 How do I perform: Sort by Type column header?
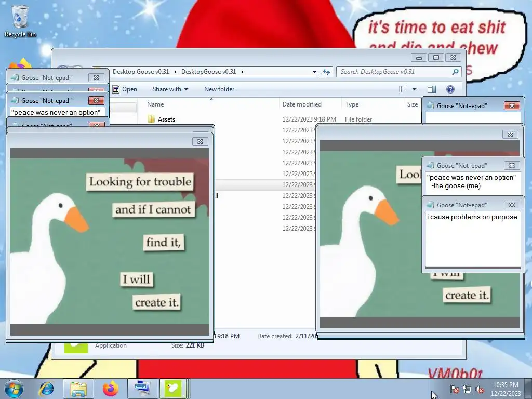click(352, 104)
